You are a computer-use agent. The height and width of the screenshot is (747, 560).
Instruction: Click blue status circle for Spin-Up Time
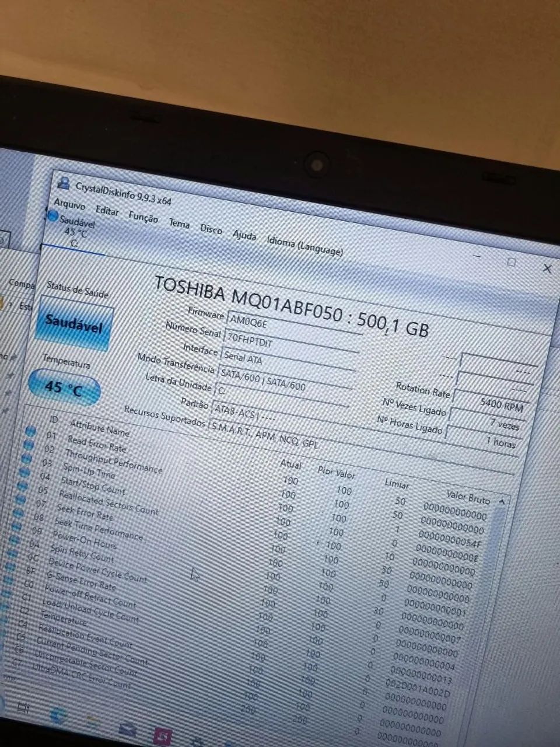click(27, 459)
